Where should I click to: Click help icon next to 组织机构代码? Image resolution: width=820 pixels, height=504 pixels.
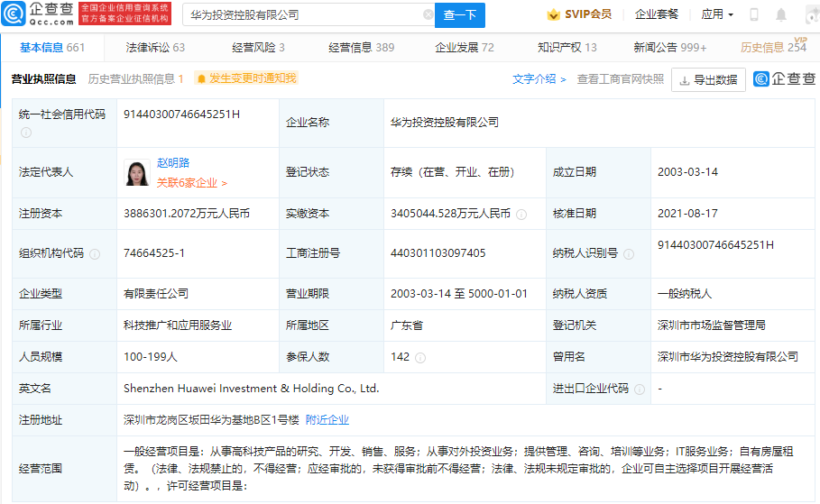coord(95,254)
